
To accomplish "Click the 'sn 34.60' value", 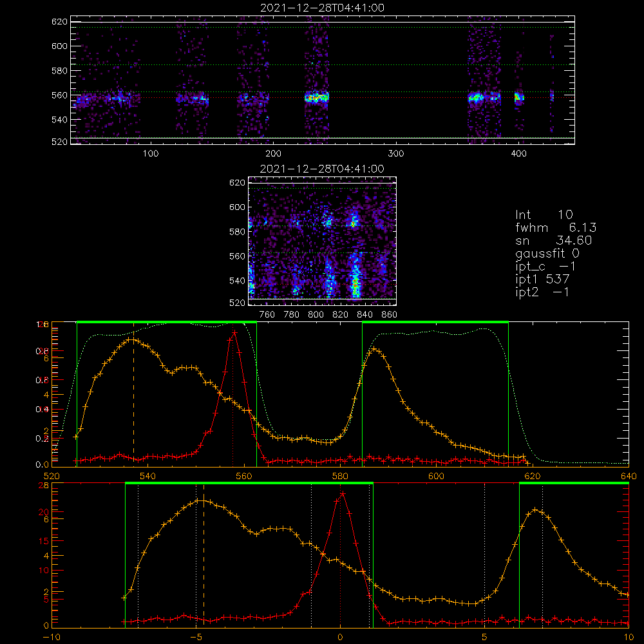I will (x=554, y=240).
